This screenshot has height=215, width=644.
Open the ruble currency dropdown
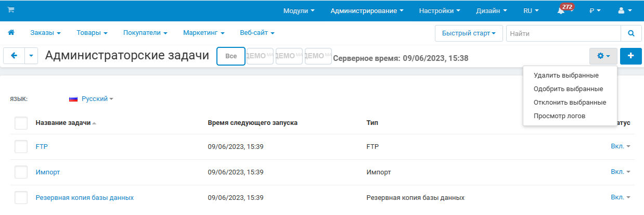(595, 10)
